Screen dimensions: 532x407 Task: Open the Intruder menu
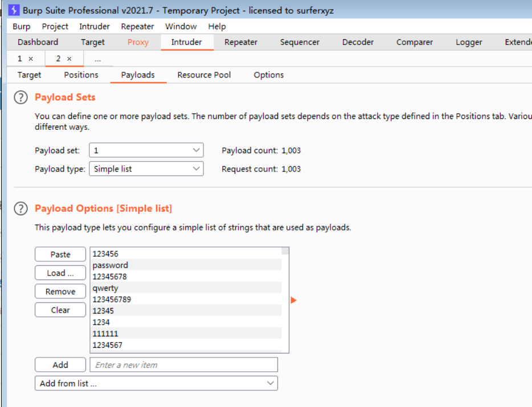95,26
